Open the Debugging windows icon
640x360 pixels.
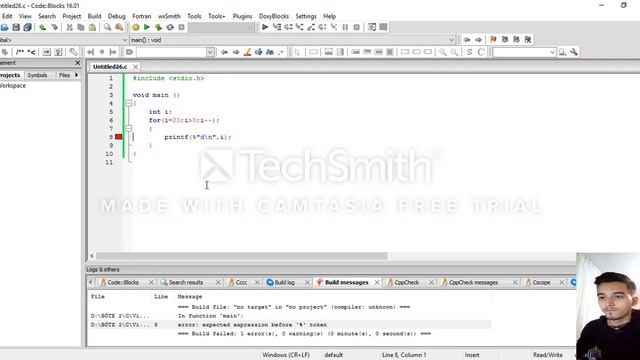(372, 27)
